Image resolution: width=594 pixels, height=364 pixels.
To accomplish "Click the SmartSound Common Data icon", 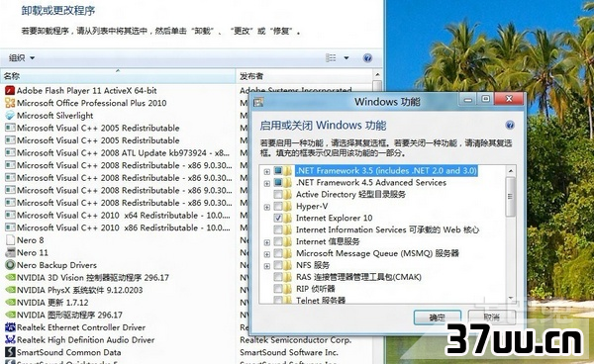I will point(10,352).
